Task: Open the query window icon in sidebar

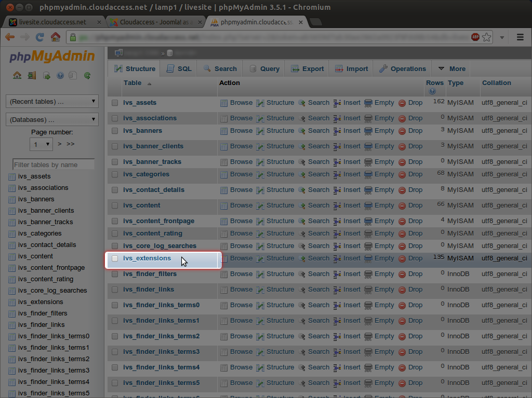Action: point(46,76)
